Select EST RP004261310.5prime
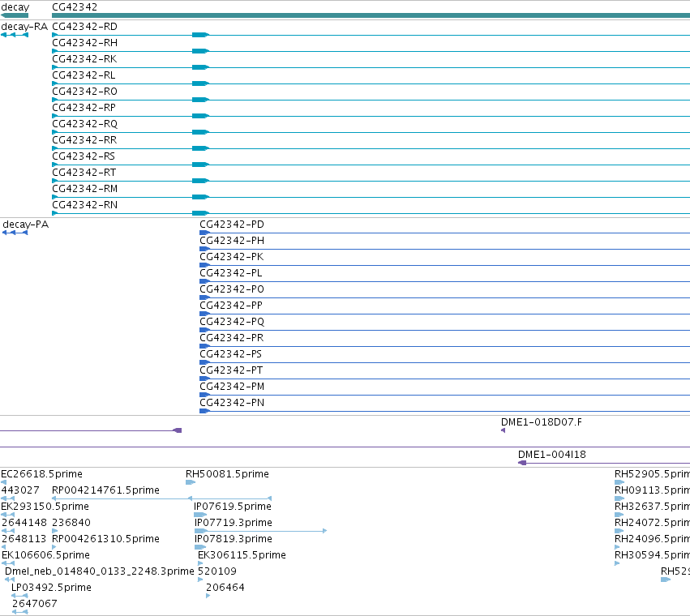The height and width of the screenshot is (616, 690). tap(105, 539)
